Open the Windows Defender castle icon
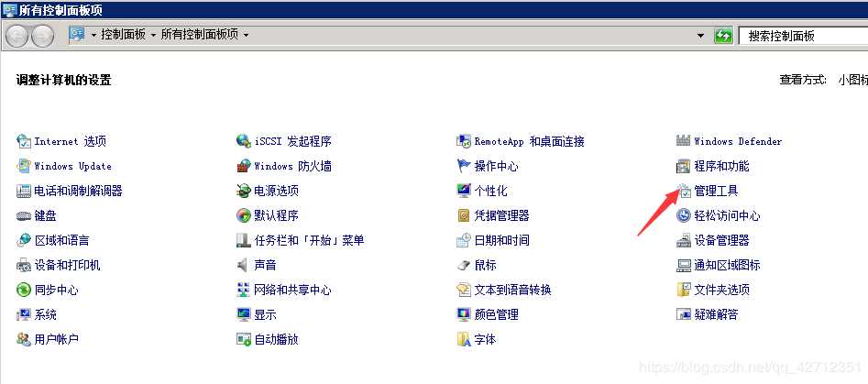 click(684, 141)
